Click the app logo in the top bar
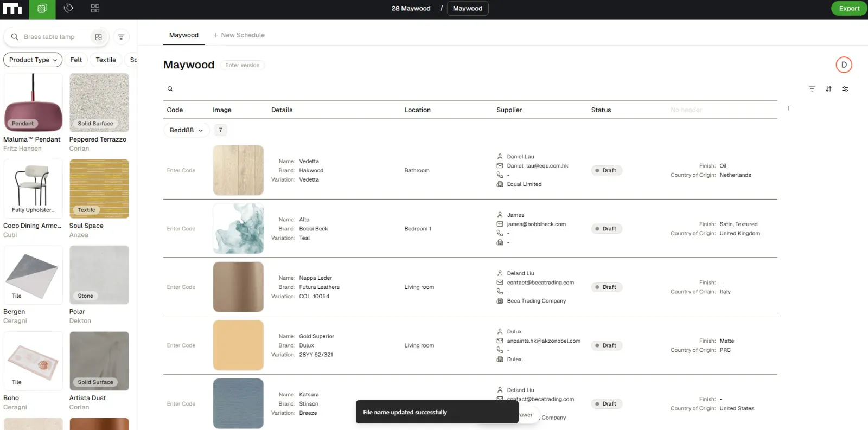The image size is (868, 430). pos(12,9)
